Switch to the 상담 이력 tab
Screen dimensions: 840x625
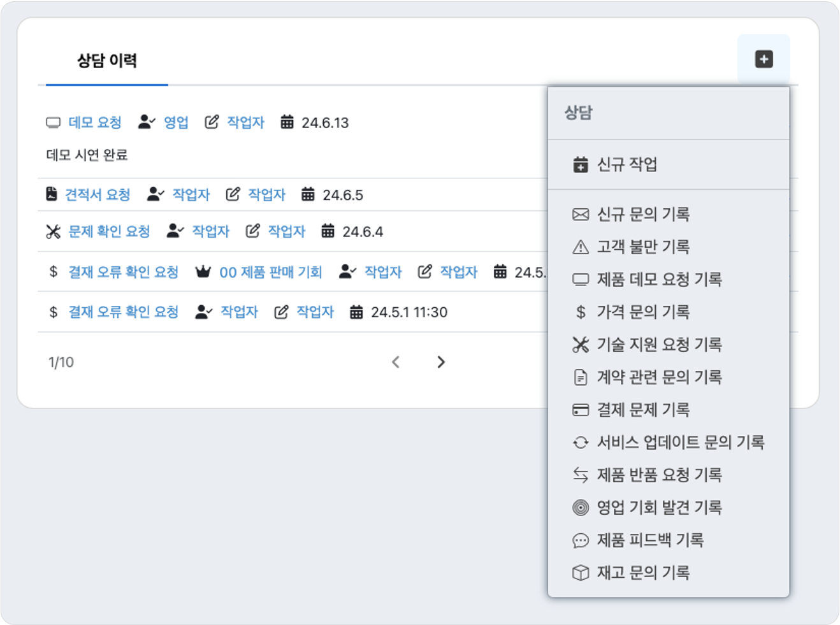(x=106, y=61)
